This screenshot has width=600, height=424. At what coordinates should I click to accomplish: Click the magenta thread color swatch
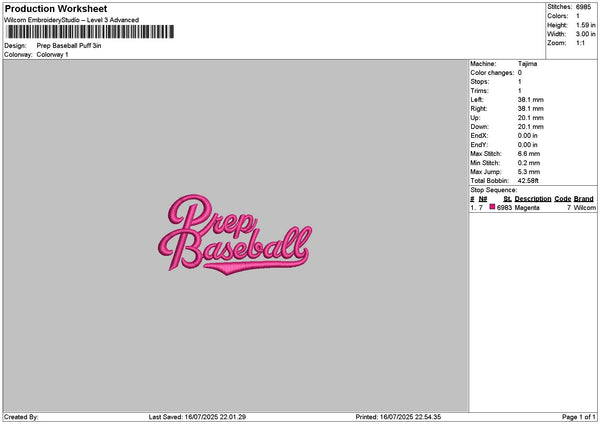click(x=492, y=207)
